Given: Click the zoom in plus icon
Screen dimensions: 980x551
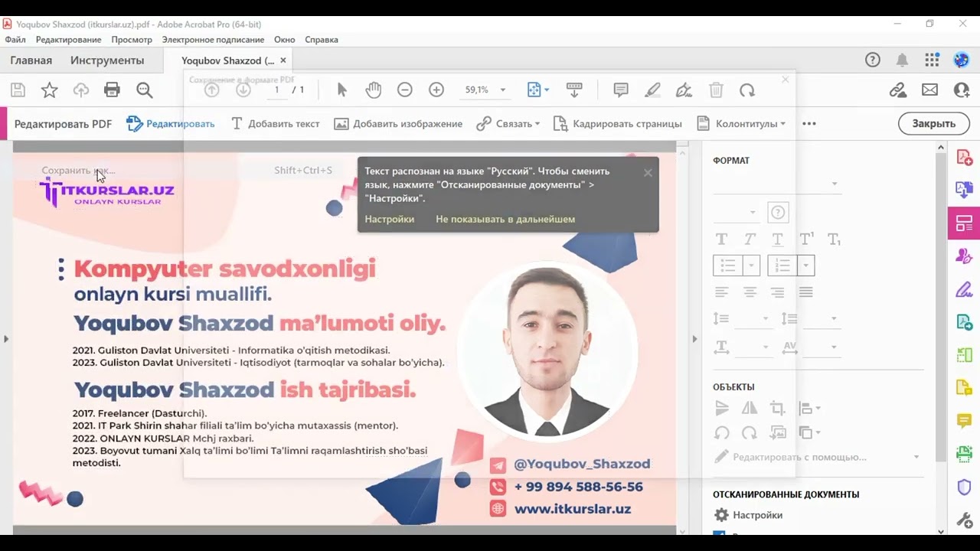Looking at the screenshot, I should coord(436,90).
